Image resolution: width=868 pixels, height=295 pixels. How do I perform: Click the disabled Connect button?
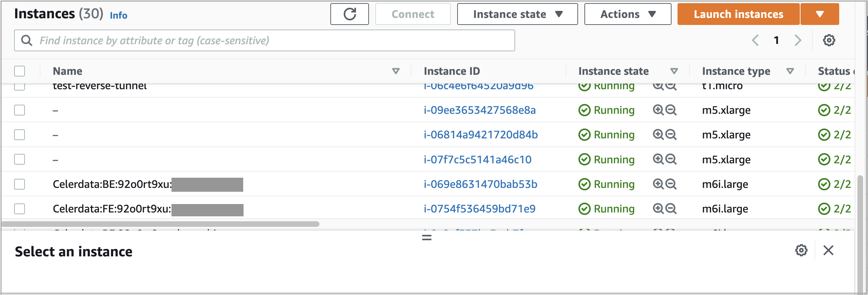413,14
